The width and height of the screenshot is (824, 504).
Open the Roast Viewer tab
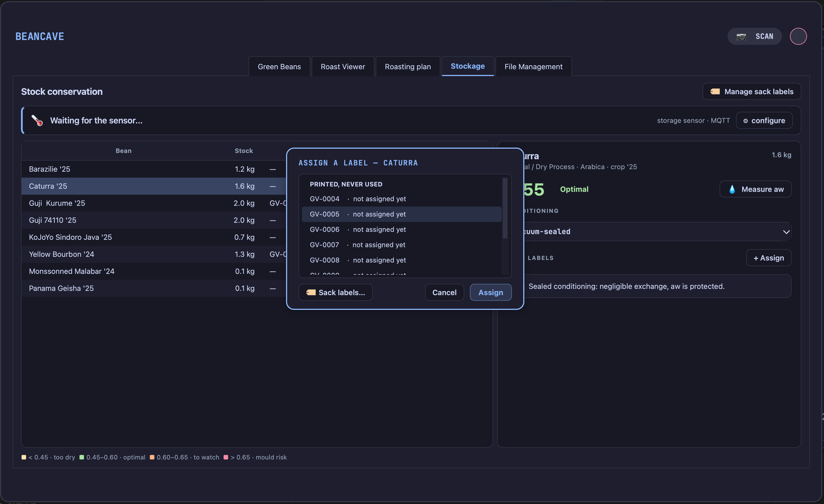click(343, 67)
